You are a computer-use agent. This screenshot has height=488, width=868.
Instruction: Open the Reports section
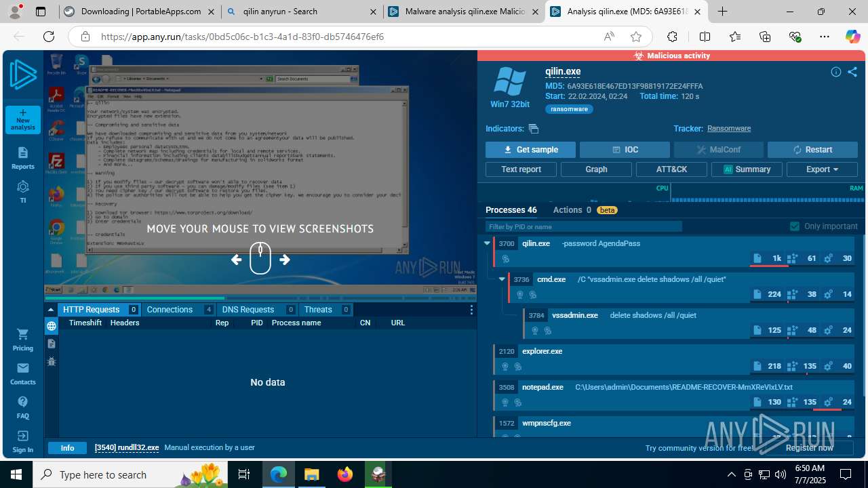coord(23,158)
